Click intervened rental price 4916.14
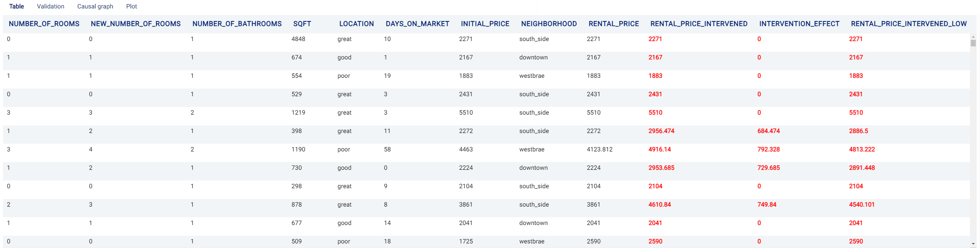 (x=660, y=149)
